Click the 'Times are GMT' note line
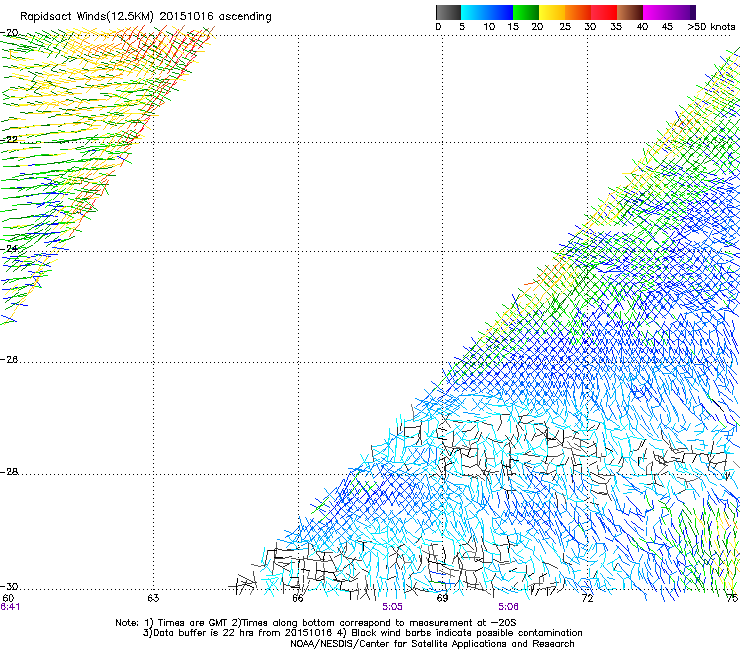 pyautogui.click(x=316, y=623)
